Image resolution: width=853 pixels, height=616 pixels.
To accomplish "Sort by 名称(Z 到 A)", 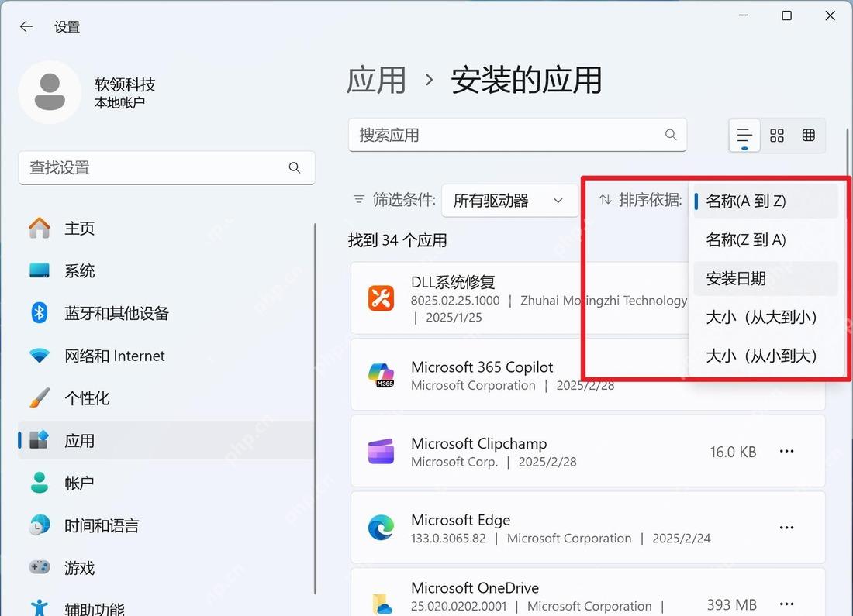I will click(x=765, y=239).
